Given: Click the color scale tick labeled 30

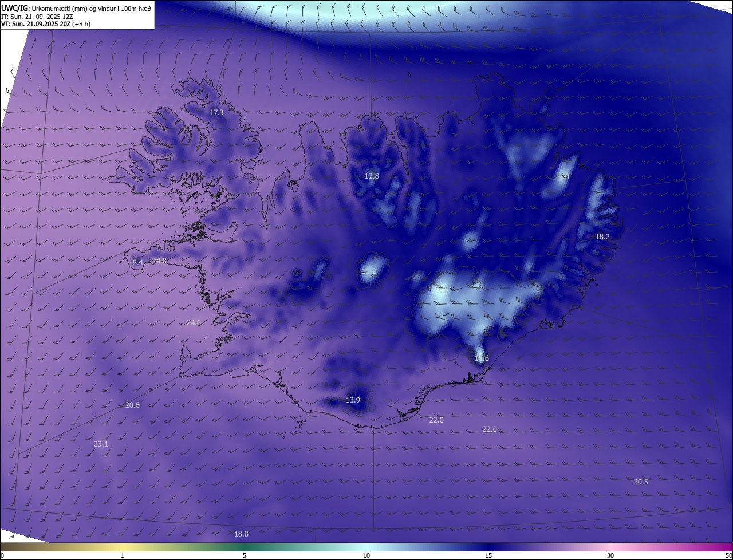Looking at the screenshot, I should coord(610,555).
